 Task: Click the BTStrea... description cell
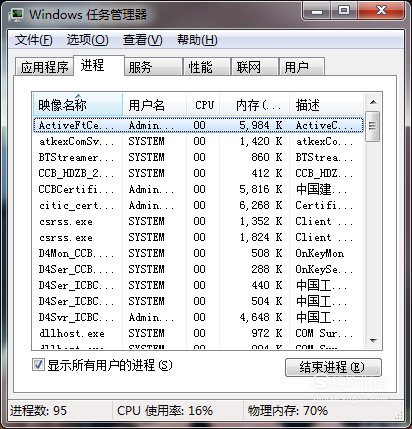click(x=324, y=157)
